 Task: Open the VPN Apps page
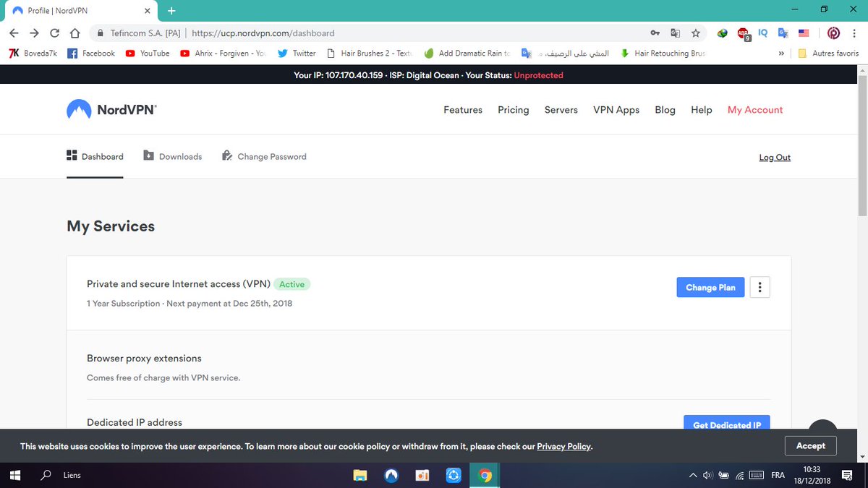click(x=616, y=110)
